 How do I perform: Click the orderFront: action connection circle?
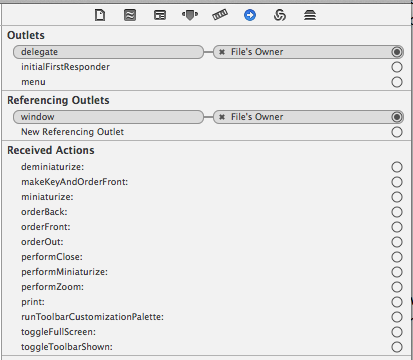point(397,227)
